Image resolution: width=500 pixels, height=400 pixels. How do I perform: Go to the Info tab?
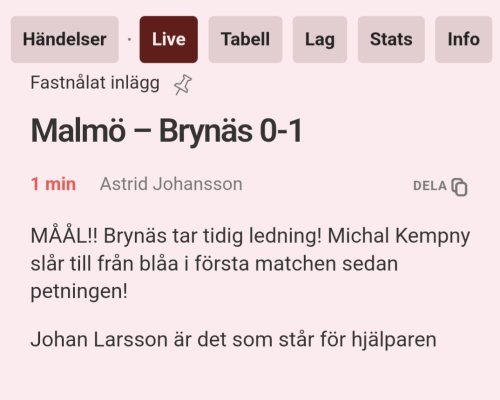click(x=463, y=39)
